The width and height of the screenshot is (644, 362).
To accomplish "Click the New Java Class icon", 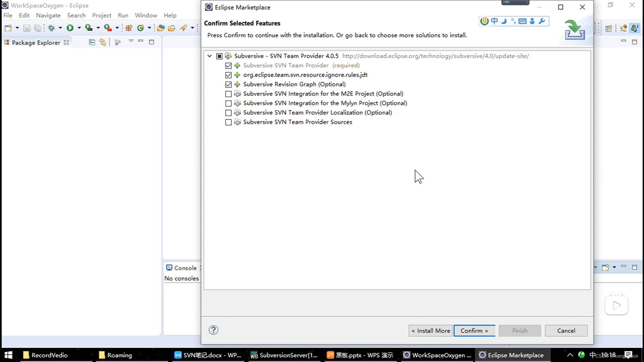I will point(141,28).
